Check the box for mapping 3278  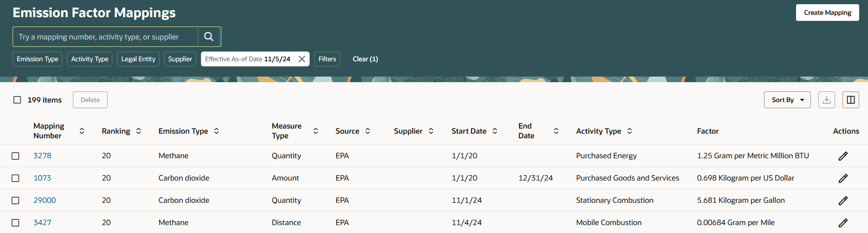coord(15,156)
